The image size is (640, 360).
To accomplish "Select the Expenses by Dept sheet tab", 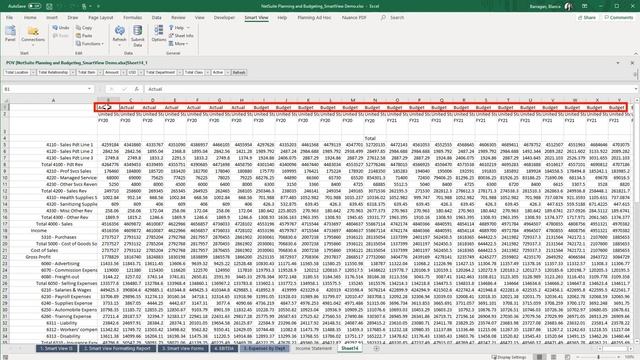I will tap(264, 348).
